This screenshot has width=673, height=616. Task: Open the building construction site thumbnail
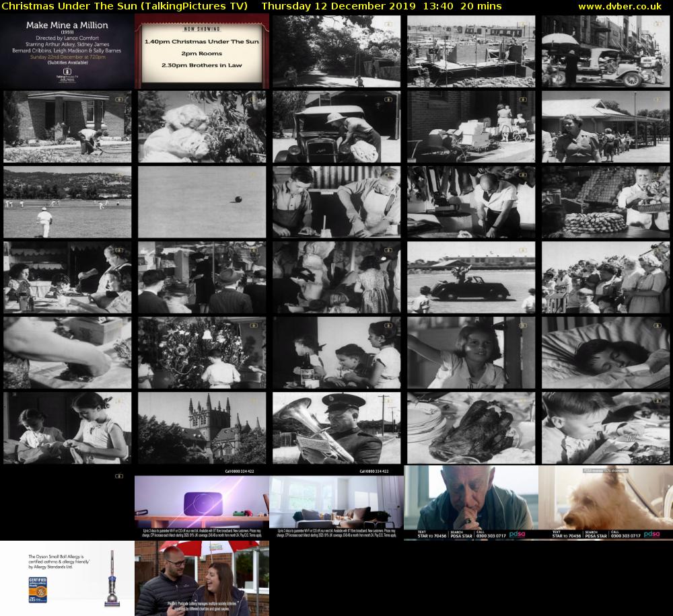(x=471, y=52)
